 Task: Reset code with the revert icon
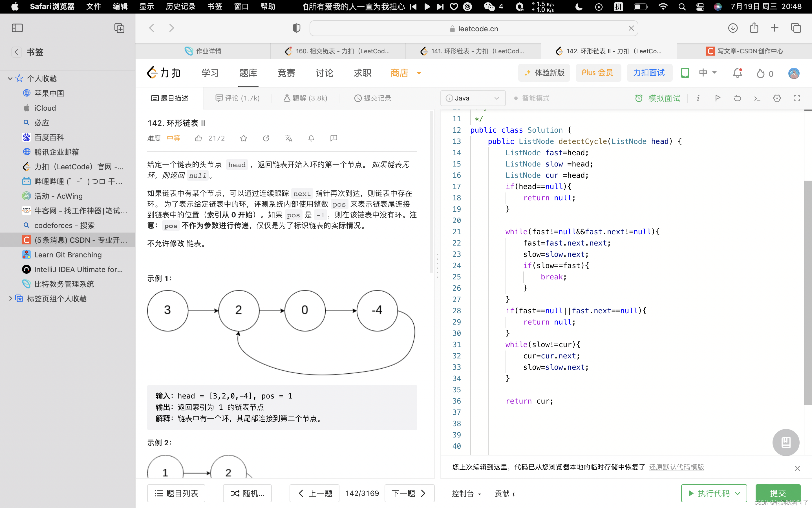pyautogui.click(x=738, y=98)
